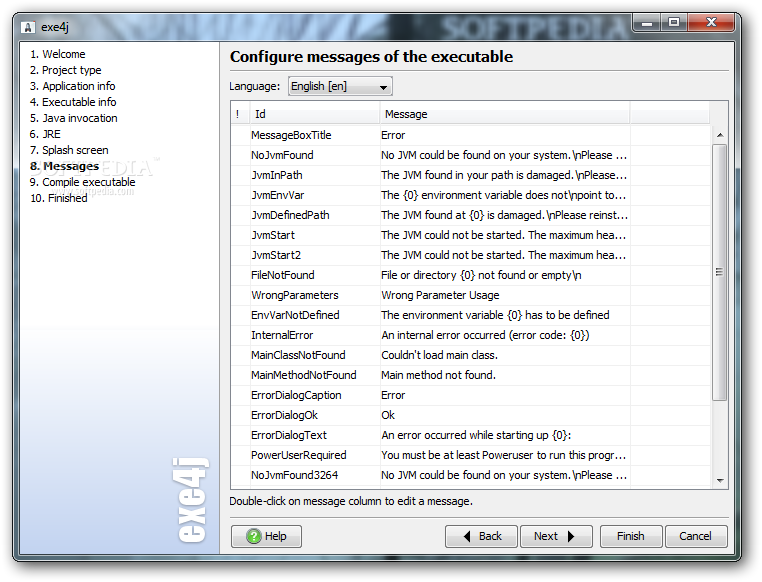Select step 8. Messages
Image resolution: width=762 pixels, height=582 pixels.
pyautogui.click(x=64, y=166)
